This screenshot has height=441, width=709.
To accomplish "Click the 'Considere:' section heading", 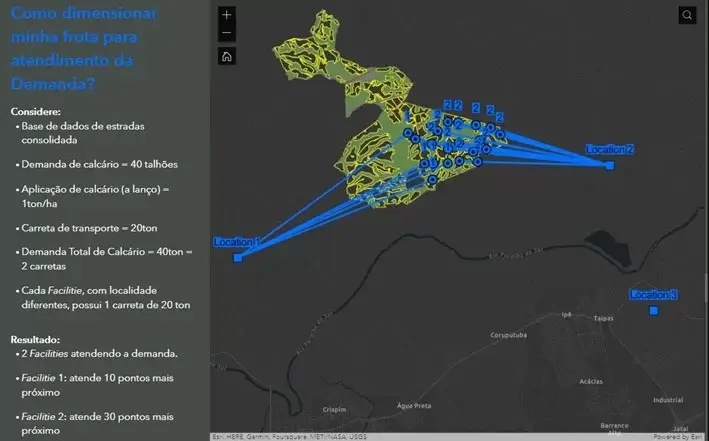I will coord(35,111).
